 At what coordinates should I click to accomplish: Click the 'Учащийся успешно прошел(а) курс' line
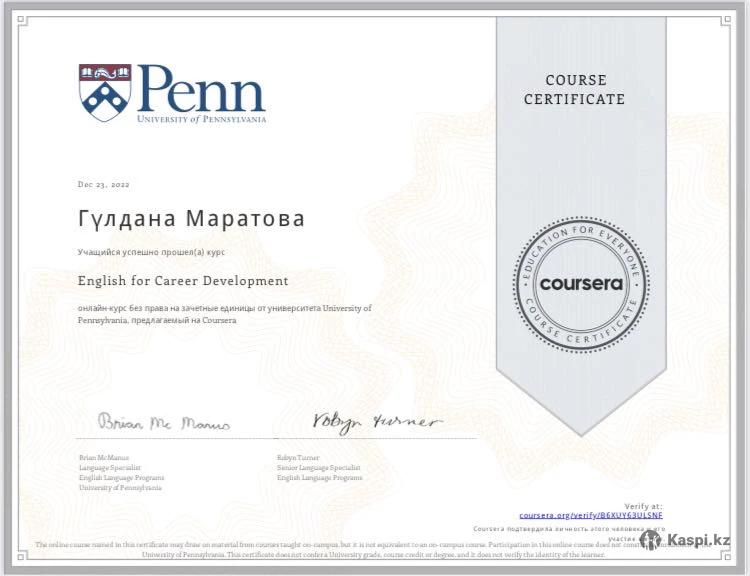point(146,253)
